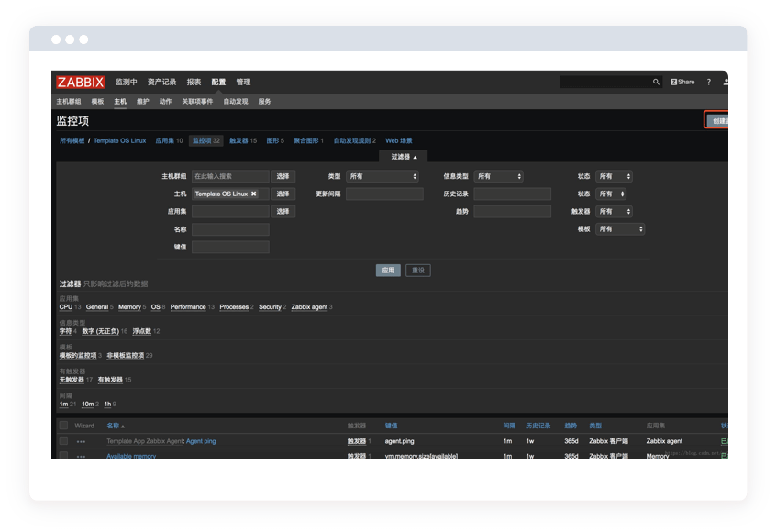Screen dimensions: 776x532
Task: Sort the table by 键值 column
Action: tap(391, 426)
